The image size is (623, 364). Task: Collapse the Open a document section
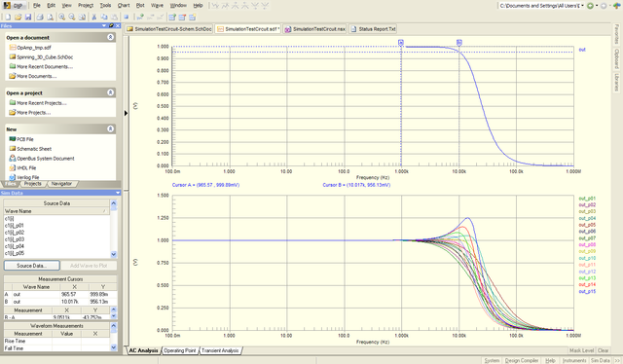tap(110, 37)
